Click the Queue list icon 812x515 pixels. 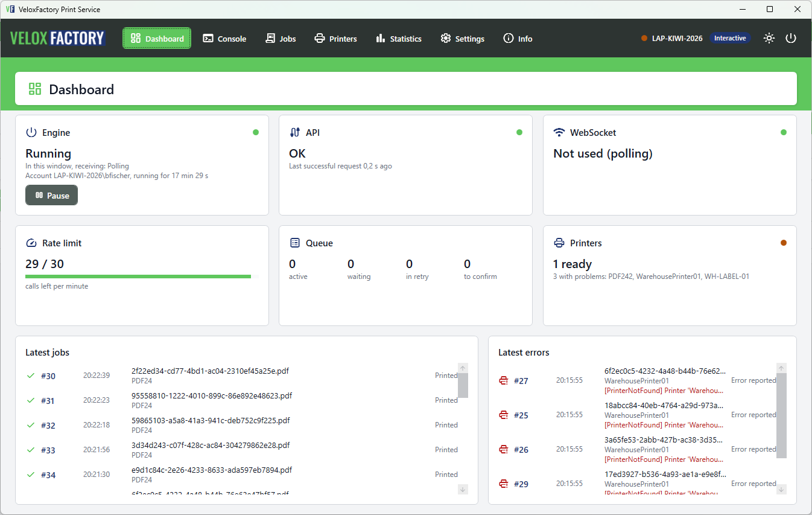295,243
